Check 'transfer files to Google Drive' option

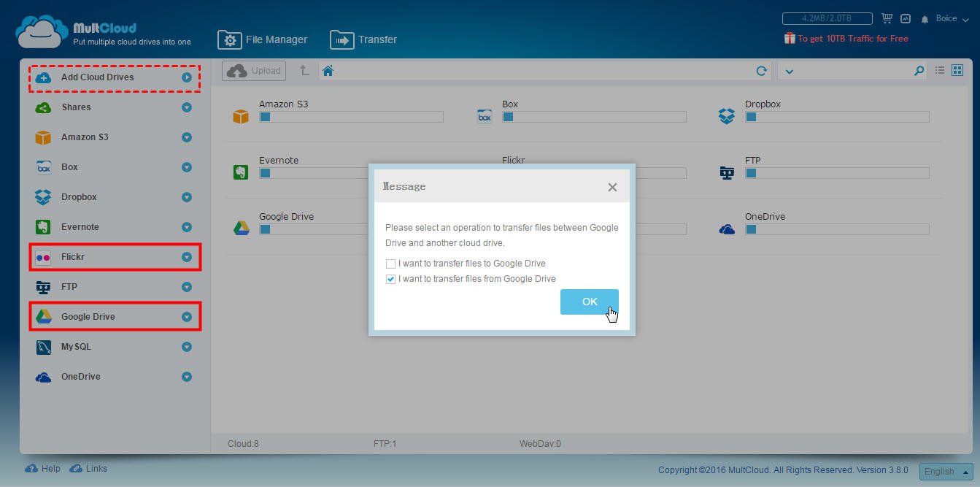(390, 264)
